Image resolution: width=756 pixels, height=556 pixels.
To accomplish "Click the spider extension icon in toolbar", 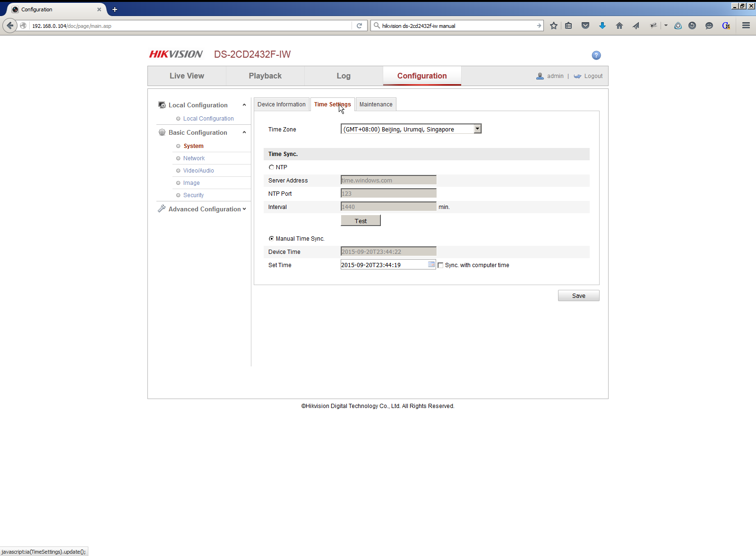I will click(x=653, y=26).
